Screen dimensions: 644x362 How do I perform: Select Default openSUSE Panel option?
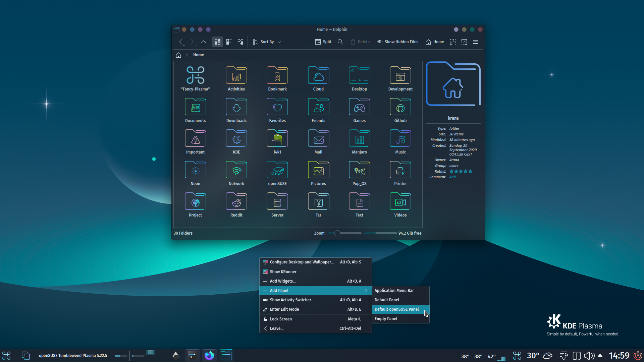pos(400,309)
